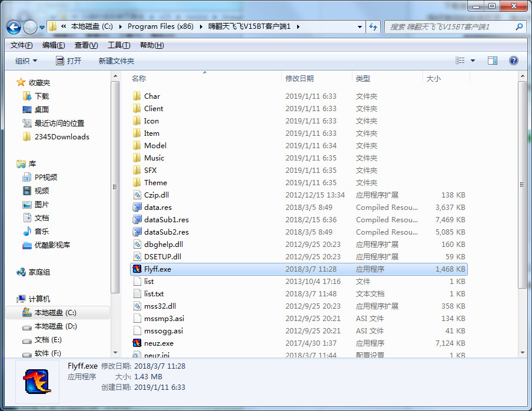Change the view with the view icon
Image resolution: width=532 pixels, height=411 pixels.
point(460,61)
